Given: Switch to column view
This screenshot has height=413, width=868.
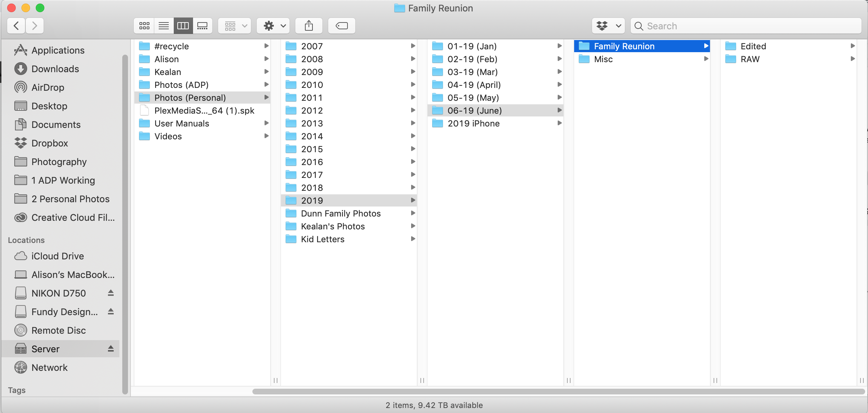Looking at the screenshot, I should click(x=183, y=26).
